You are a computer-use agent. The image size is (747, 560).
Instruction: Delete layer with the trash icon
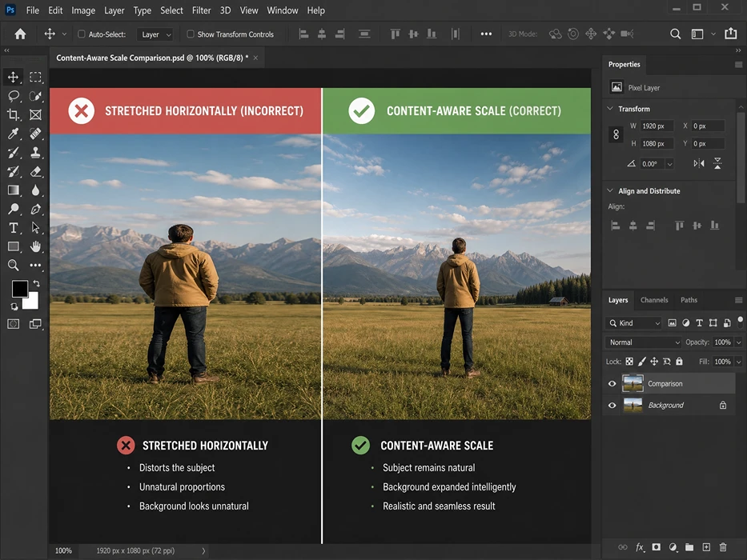(723, 547)
